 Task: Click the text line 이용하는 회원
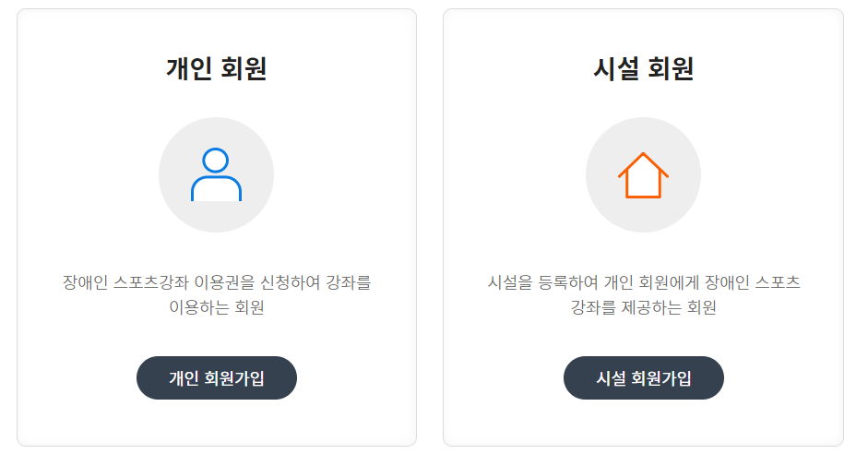[x=217, y=307]
